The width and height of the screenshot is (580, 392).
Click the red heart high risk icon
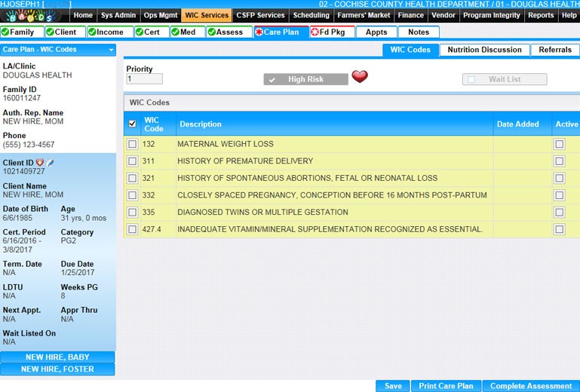[360, 78]
